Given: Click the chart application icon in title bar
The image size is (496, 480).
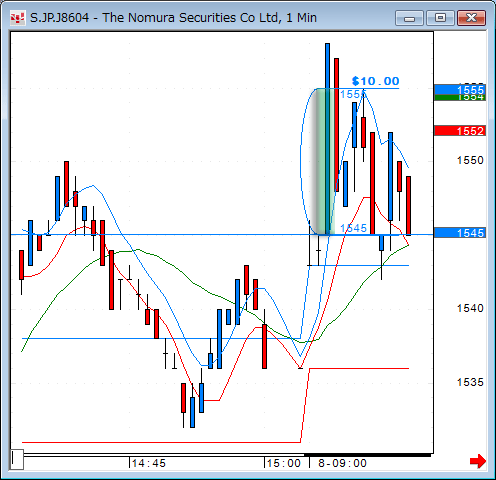Looking at the screenshot, I should click(x=17, y=18).
